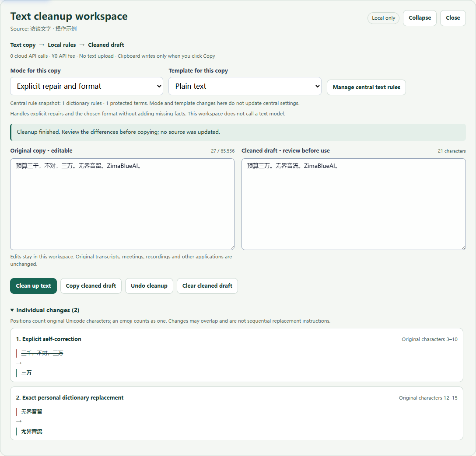Click the Cleaned draft breadcrumb step

(x=106, y=45)
